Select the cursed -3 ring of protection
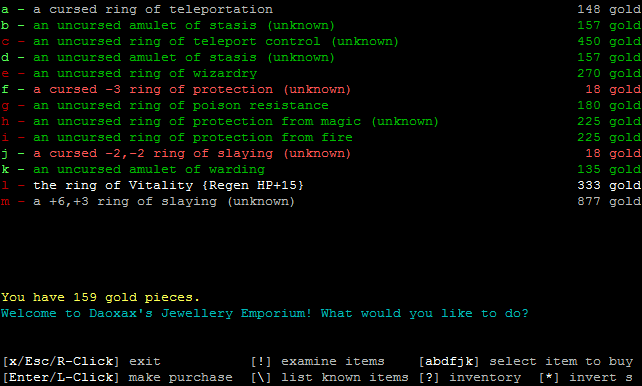Screen dimensions: 642x386 [x=321, y=89]
